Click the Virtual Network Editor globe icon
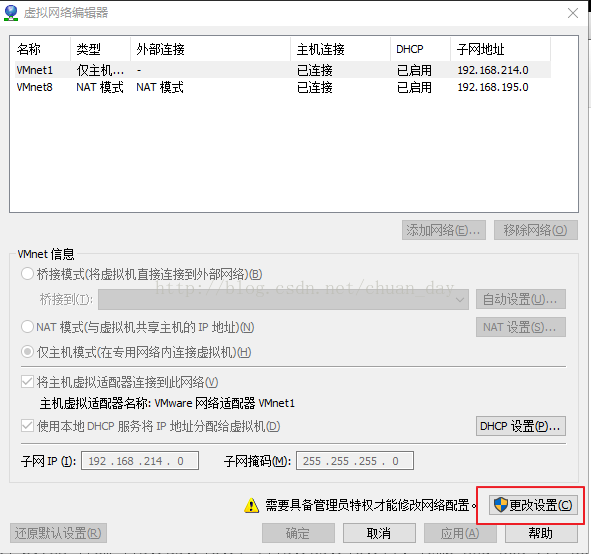Viewport: 591px width, 554px height. coord(11,13)
